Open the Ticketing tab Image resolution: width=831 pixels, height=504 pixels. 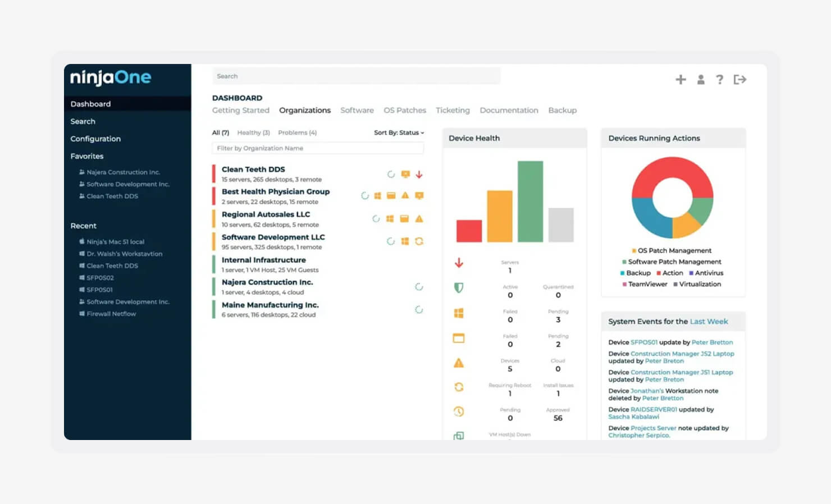(453, 111)
